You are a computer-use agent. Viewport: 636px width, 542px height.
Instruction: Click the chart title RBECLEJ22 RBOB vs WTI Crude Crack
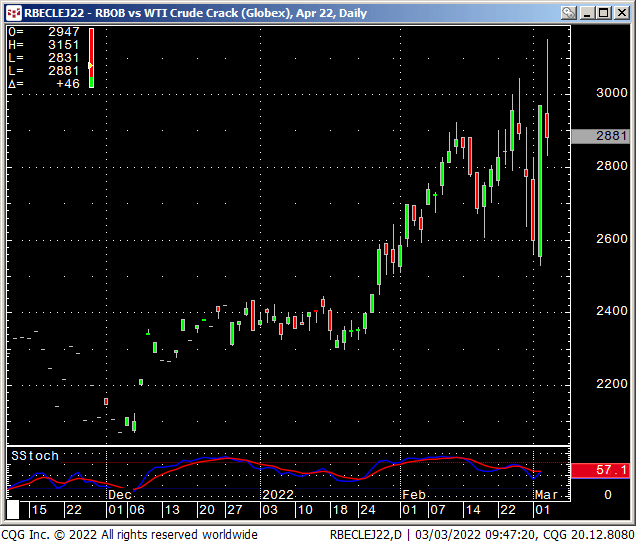pos(196,13)
